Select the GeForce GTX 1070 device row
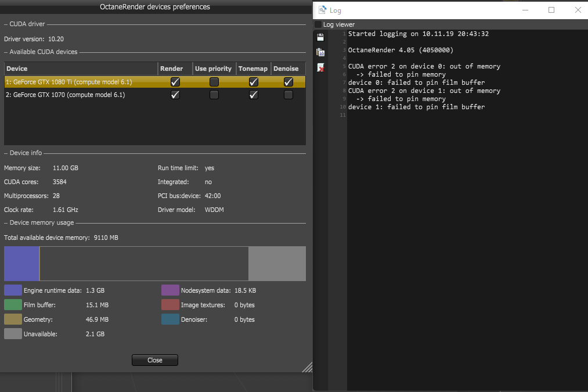The height and width of the screenshot is (392, 588). pyautogui.click(x=155, y=95)
